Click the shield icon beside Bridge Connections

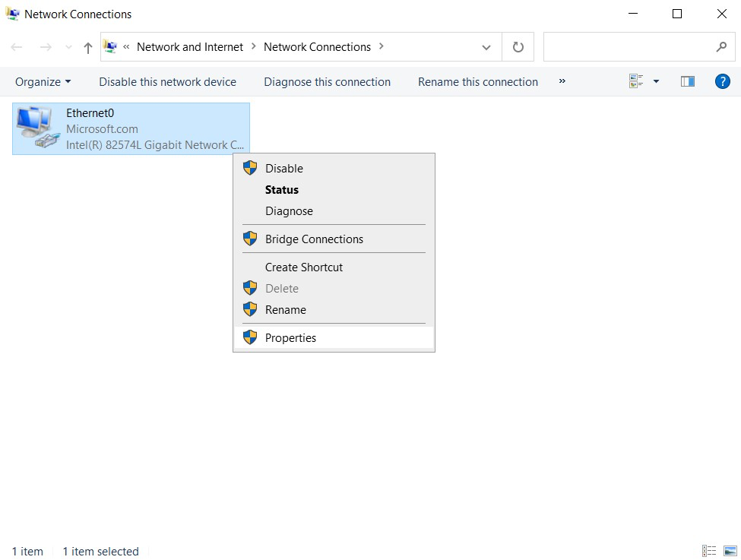pyautogui.click(x=250, y=239)
